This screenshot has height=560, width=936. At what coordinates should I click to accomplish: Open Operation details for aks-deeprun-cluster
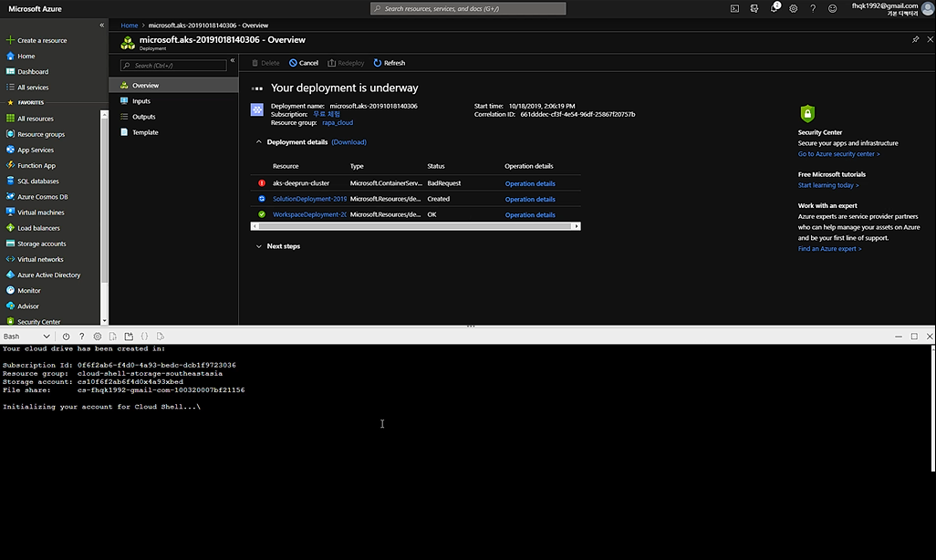530,183
